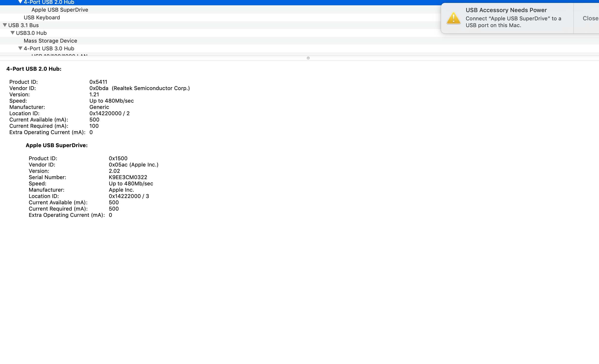Viewport: 599px width, 364px height.
Task: Select the USB 3.1 Bus row
Action: (24, 25)
